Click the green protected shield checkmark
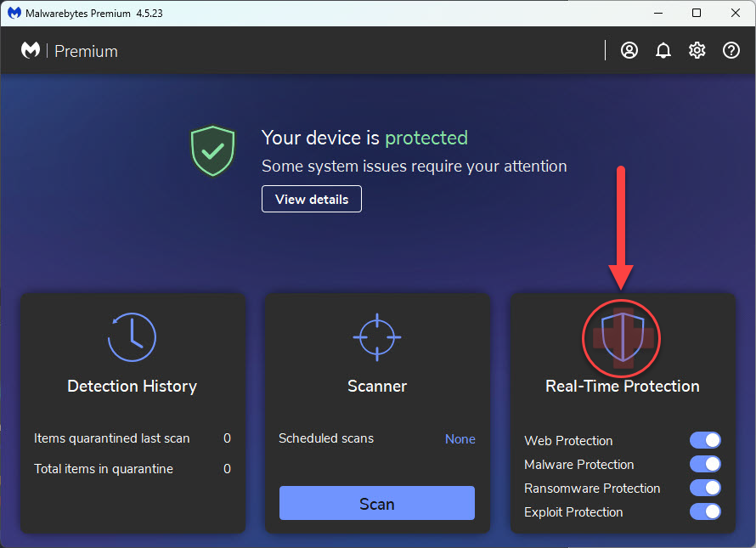 (212, 151)
